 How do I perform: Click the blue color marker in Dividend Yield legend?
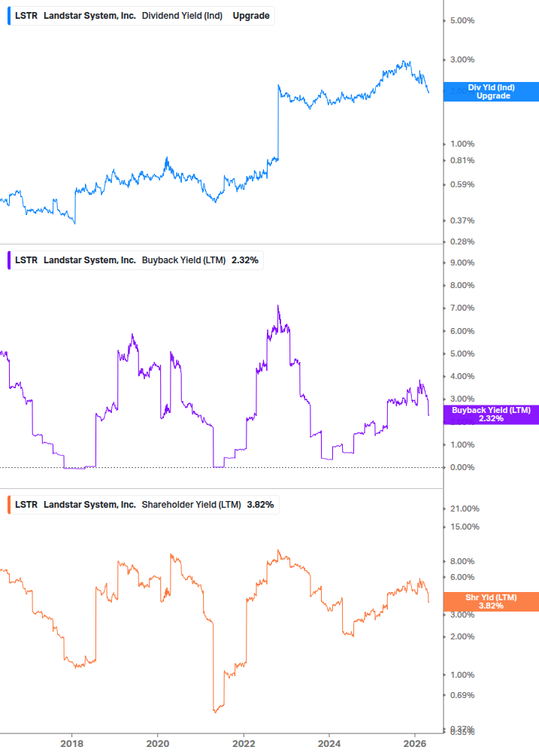(x=9, y=16)
